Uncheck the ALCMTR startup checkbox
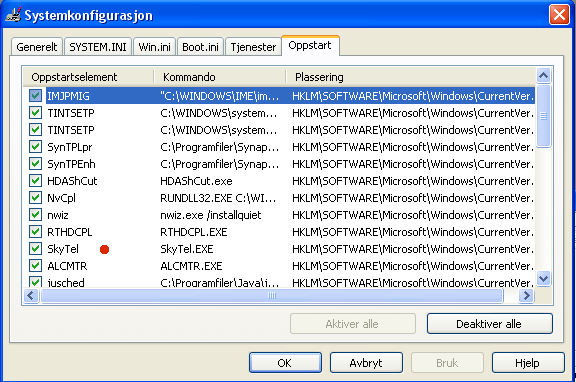 click(35, 266)
